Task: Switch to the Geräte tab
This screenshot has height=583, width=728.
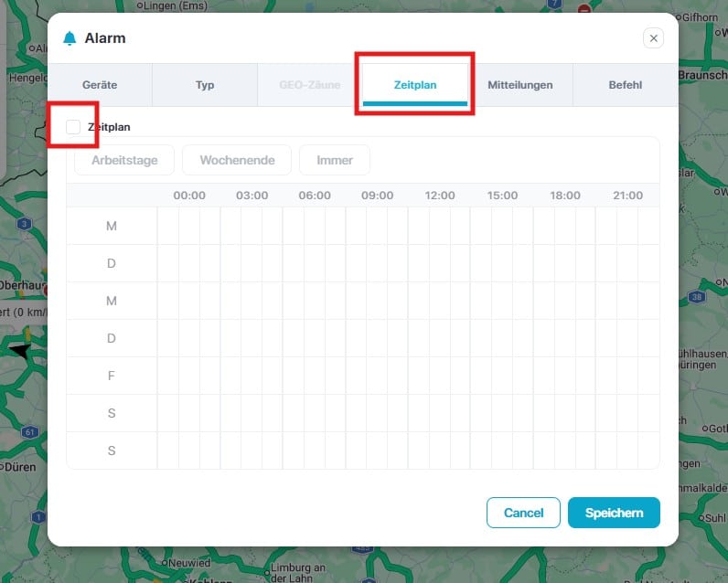Action: tap(100, 85)
